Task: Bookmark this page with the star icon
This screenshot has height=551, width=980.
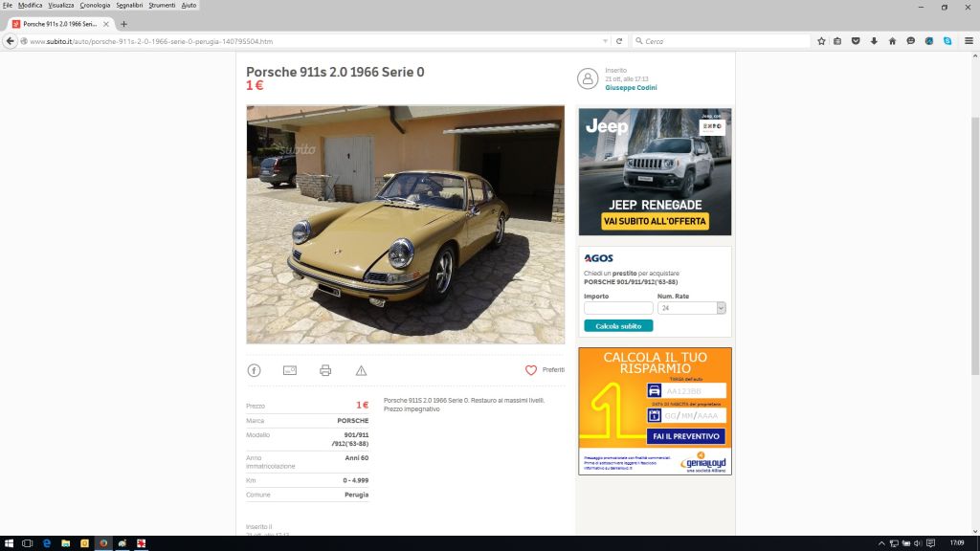Action: (x=821, y=41)
